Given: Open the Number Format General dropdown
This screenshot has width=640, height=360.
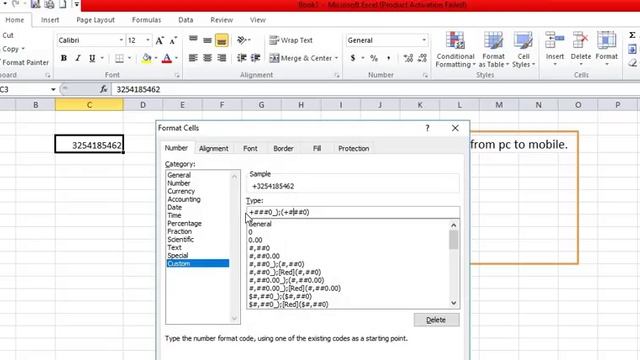Looking at the screenshot, I should point(424,40).
